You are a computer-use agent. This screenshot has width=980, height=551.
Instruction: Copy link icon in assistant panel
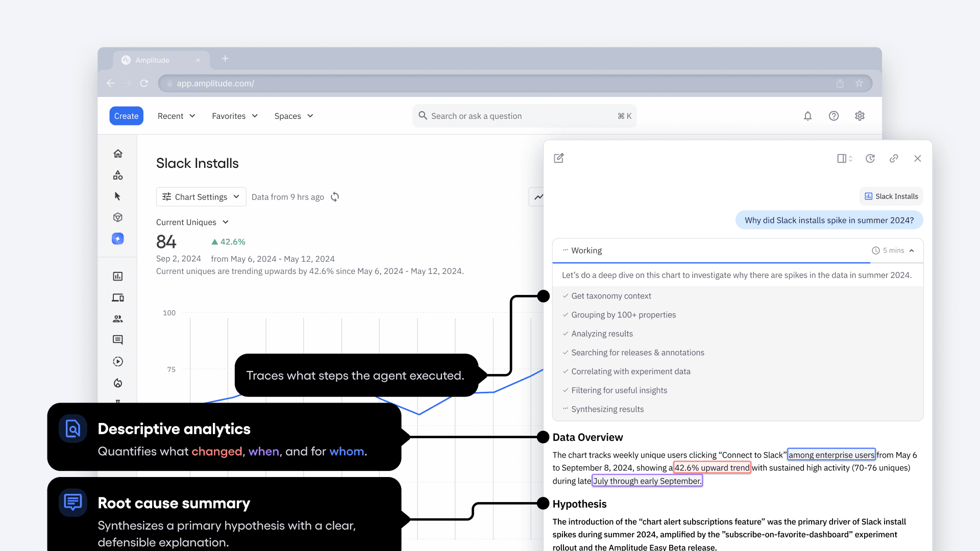[894, 159]
